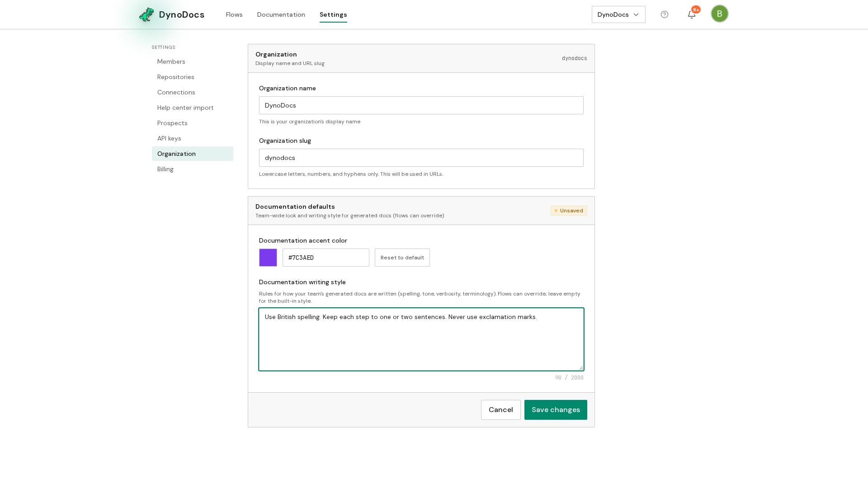Open Repositories settings

point(193,77)
